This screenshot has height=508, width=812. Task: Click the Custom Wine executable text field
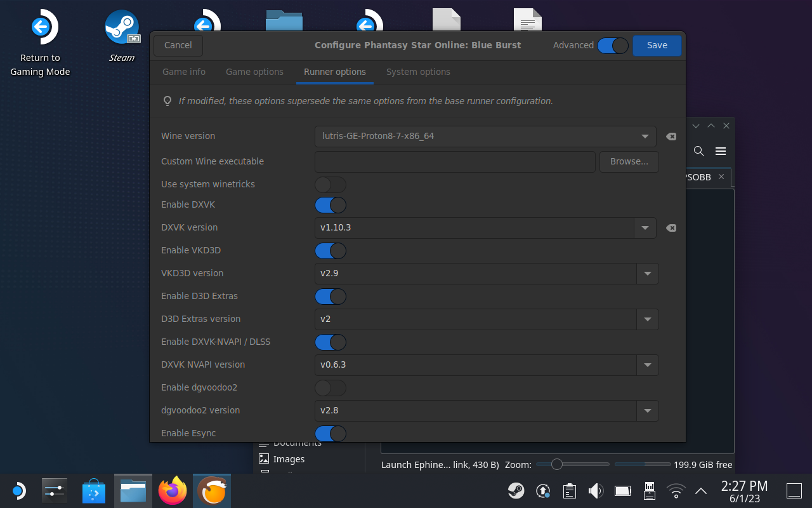[455, 161]
